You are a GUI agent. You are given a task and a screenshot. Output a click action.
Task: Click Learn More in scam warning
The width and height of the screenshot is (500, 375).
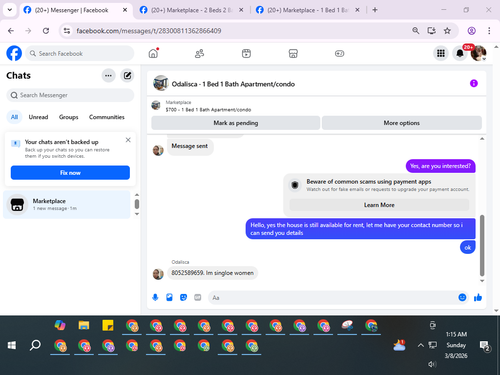click(x=379, y=205)
